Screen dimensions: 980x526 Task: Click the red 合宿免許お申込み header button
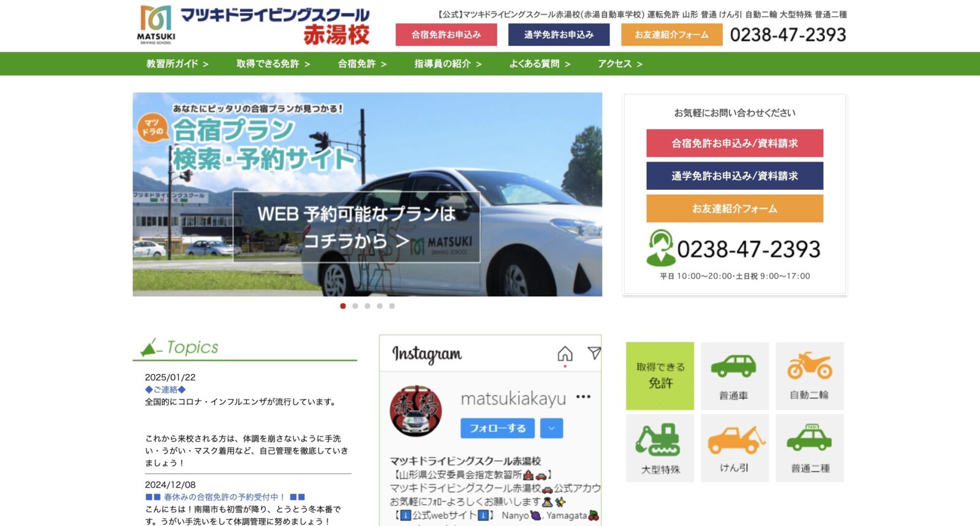[446, 35]
